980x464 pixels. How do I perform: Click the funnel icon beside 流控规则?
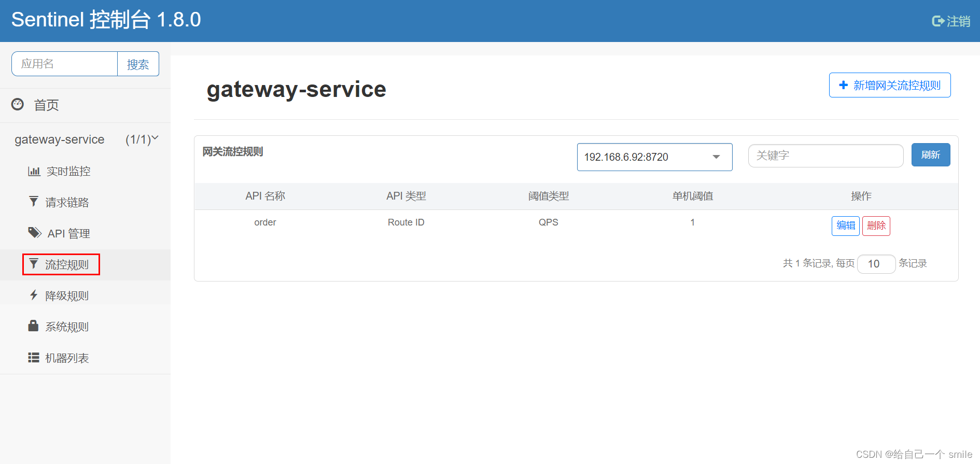(x=34, y=264)
